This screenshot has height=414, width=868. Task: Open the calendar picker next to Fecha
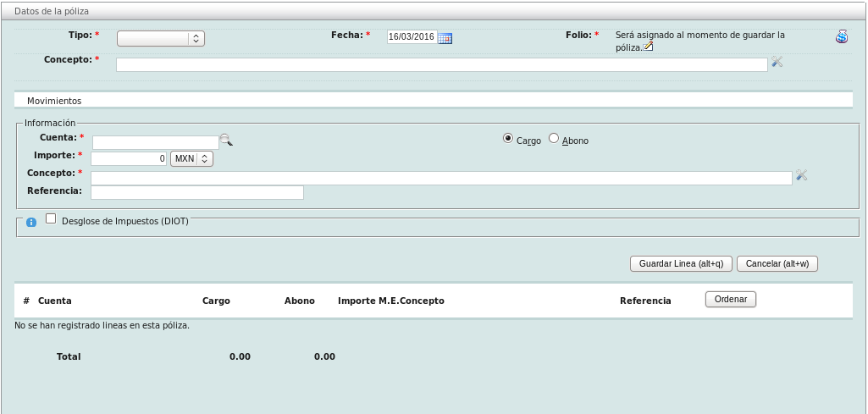click(445, 38)
